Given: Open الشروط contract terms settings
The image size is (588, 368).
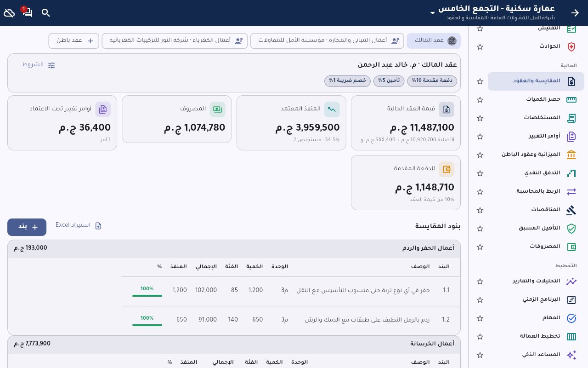Looking at the screenshot, I should [x=39, y=65].
